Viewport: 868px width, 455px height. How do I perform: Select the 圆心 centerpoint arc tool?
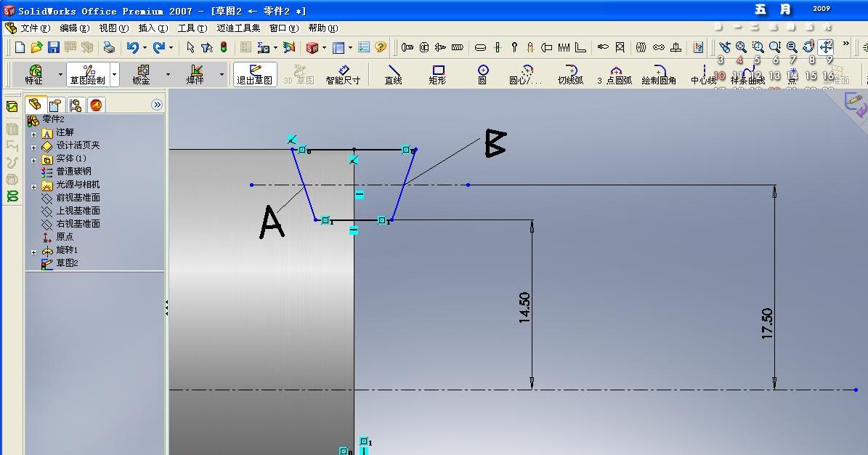point(526,74)
